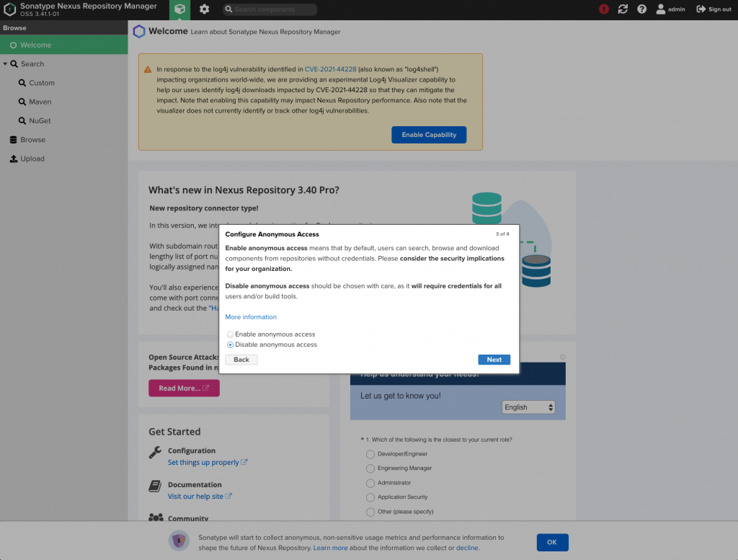Select Application Security role option
Screen dimensions: 738x560
(370, 497)
